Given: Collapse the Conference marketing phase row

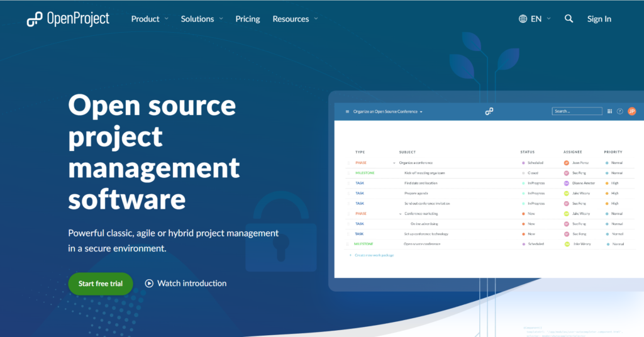Looking at the screenshot, I should pyautogui.click(x=400, y=214).
